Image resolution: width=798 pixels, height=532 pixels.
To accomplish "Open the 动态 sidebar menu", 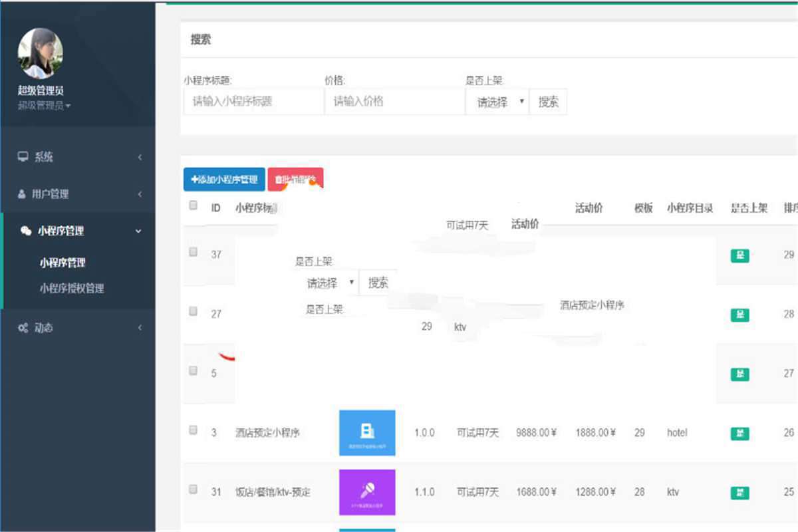I will 78,328.
